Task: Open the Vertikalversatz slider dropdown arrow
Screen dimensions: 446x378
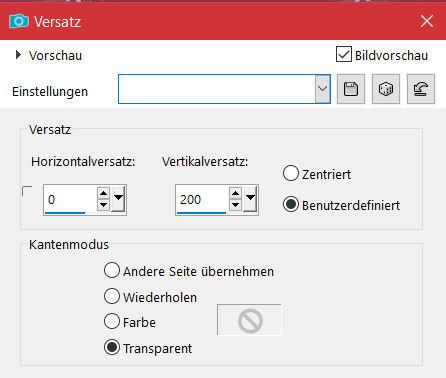Action: coord(250,199)
